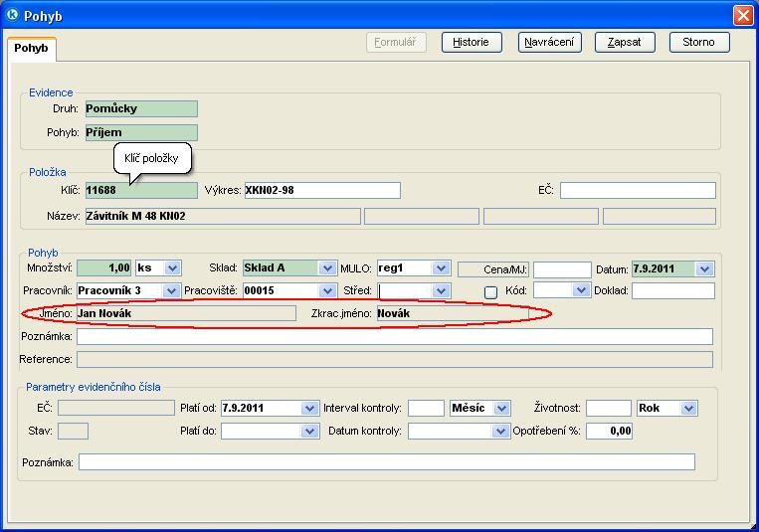The height and width of the screenshot is (532, 759).
Task: Click the Poznámka field in Parametry section
Action: click(387, 461)
